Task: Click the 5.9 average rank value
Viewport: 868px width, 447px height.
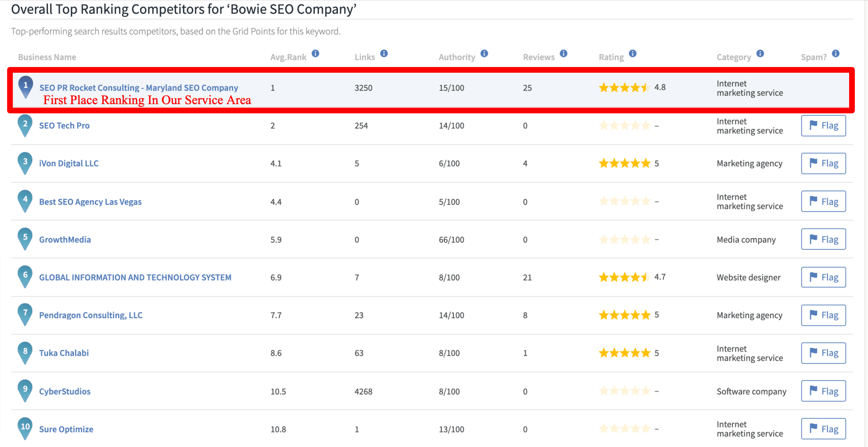Action: point(276,240)
